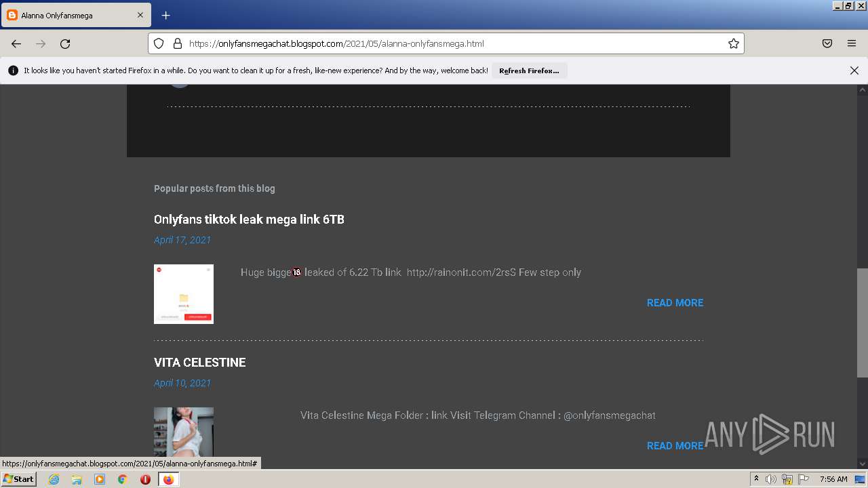
Task: Open File Explorer folder in taskbar
Action: [x=77, y=479]
